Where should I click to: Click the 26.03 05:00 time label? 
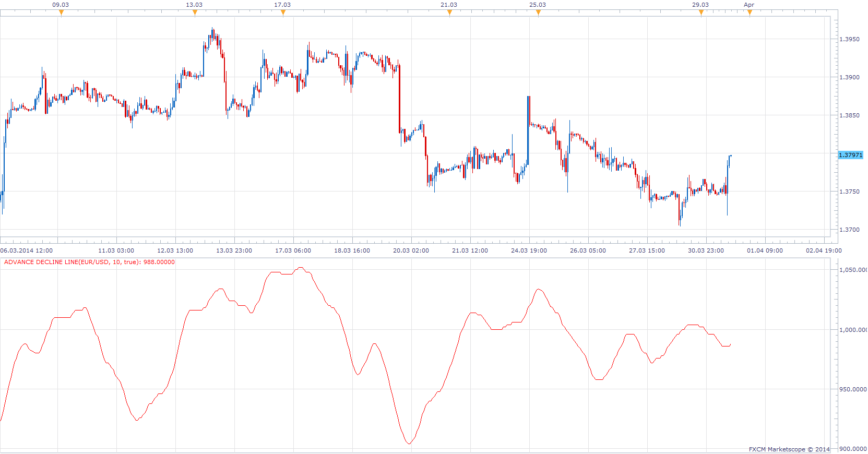pyautogui.click(x=588, y=250)
